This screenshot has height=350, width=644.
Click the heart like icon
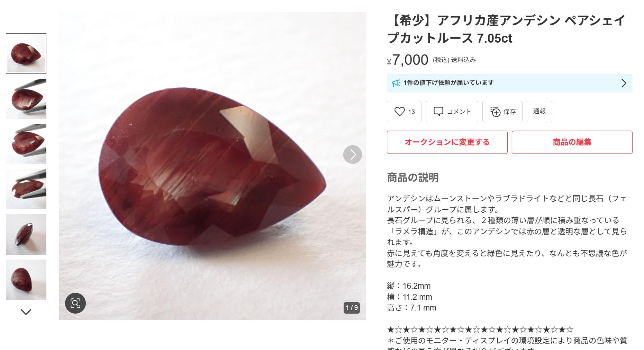[x=399, y=112]
